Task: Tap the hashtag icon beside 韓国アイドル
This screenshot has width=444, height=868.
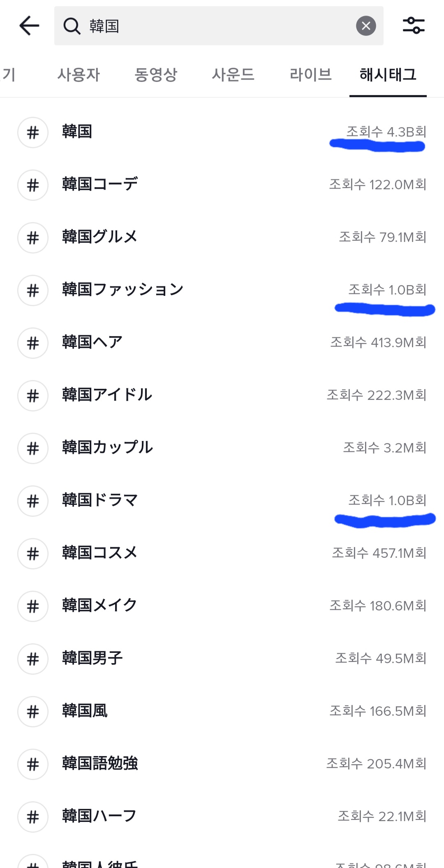Action: pyautogui.click(x=33, y=396)
